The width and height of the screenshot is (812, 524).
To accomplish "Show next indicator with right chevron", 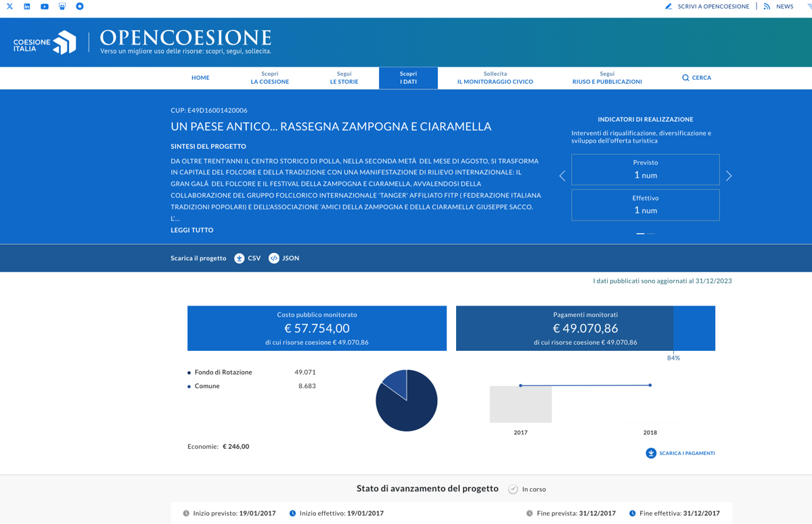I will [729, 176].
